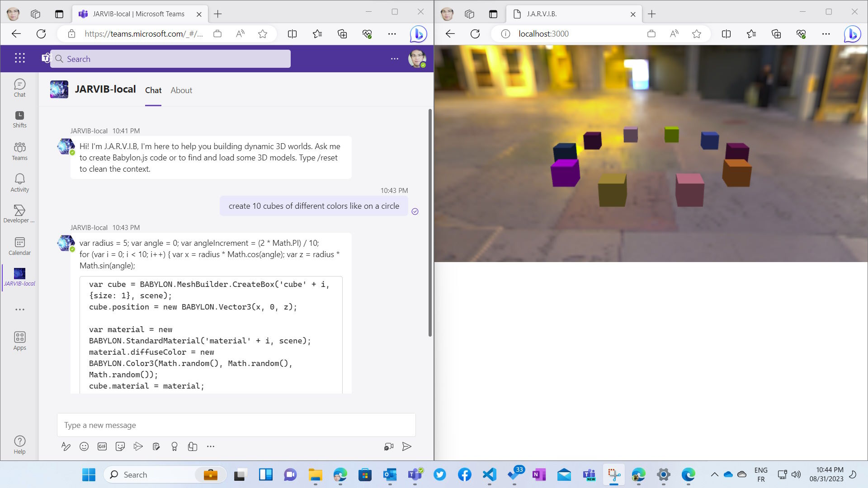This screenshot has width=868, height=488.
Task: Click the Chat icon in left sidebar
Action: (19, 88)
